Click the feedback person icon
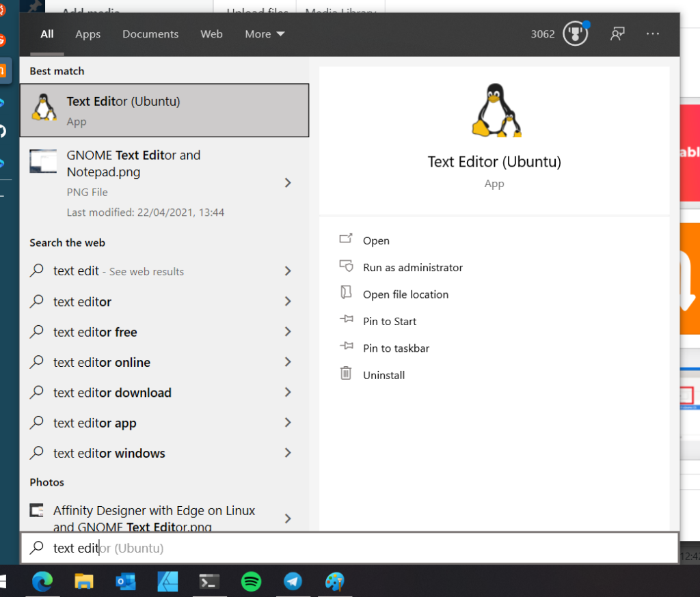Viewport: 700px width, 597px height. coord(617,33)
